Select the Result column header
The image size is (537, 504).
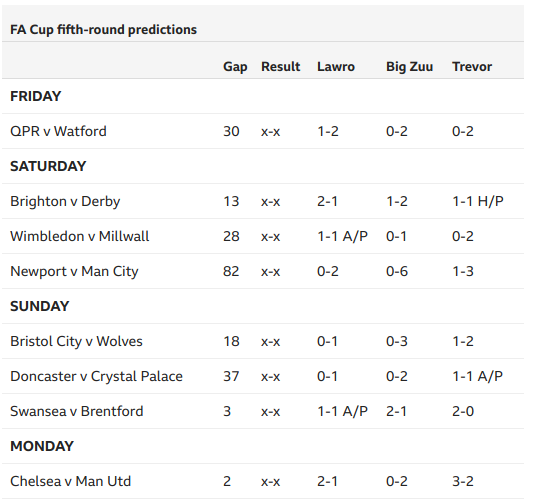coord(280,66)
